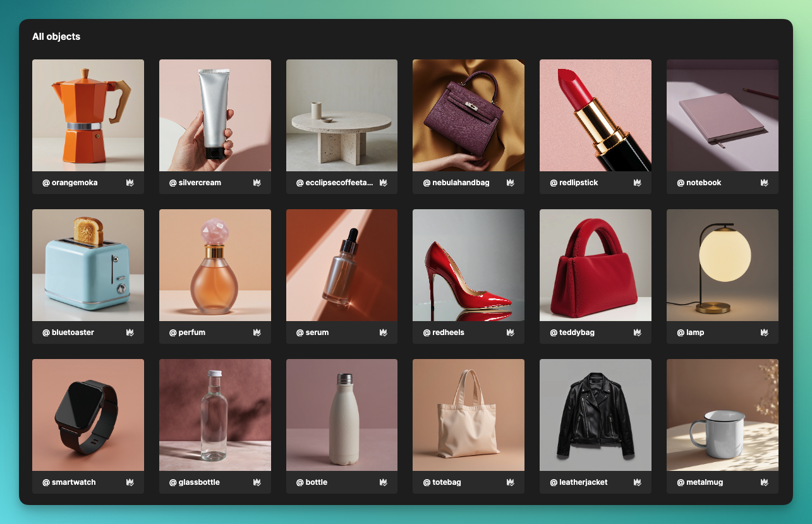The image size is (812, 524).
Task: Open the white water bottle thumbnail
Action: click(x=342, y=415)
